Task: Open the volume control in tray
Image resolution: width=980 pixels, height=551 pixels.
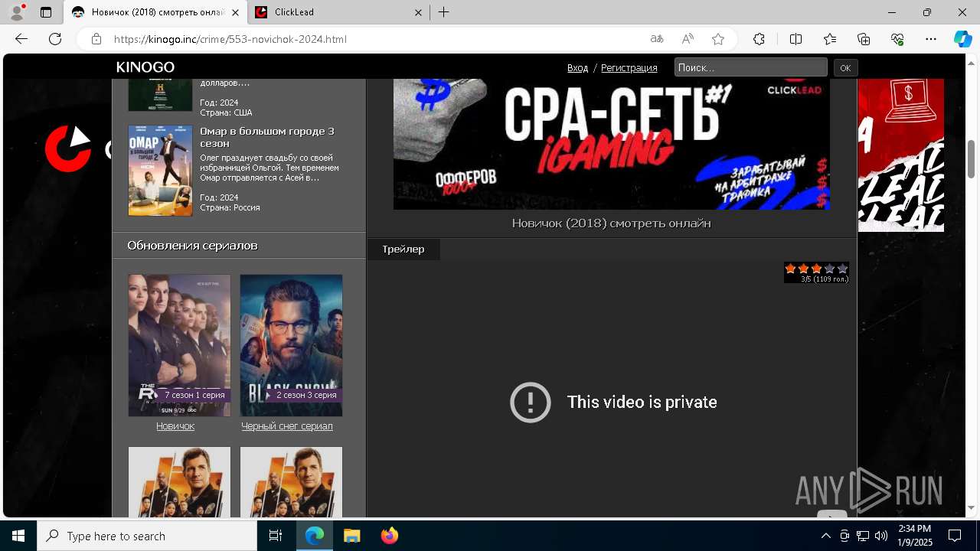Action: tap(880, 536)
